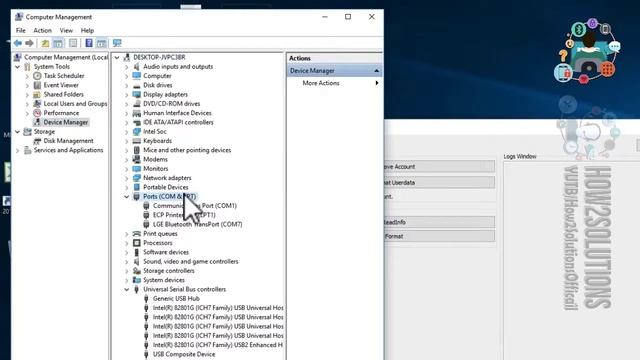This screenshot has width=640, height=360.
Task: Click the ReadInfo button in background window
Action: click(x=439, y=222)
